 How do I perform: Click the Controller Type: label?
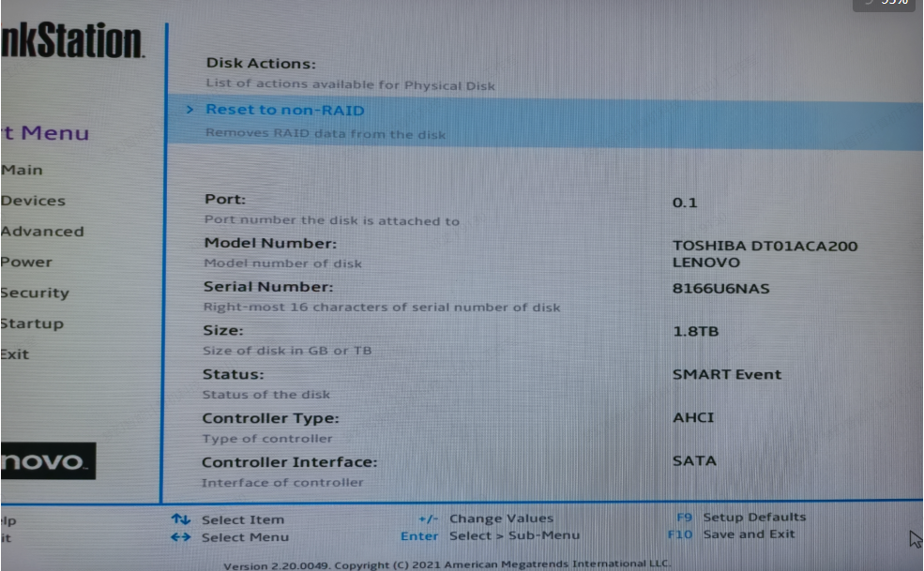click(x=270, y=418)
